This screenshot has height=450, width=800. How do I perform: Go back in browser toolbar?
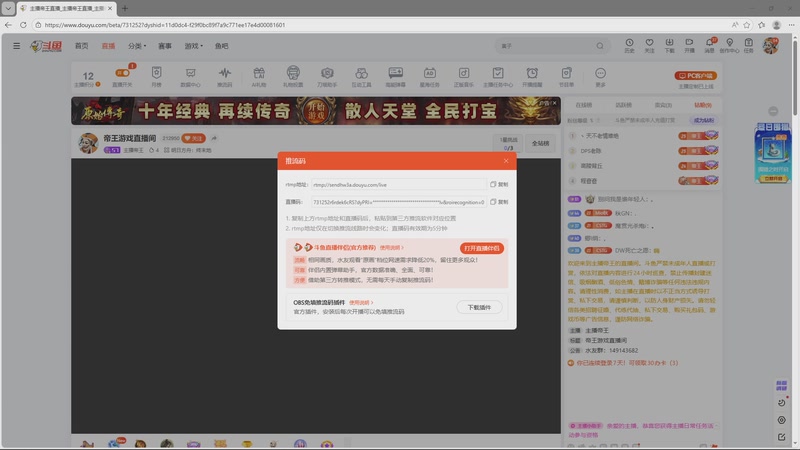pos(8,24)
